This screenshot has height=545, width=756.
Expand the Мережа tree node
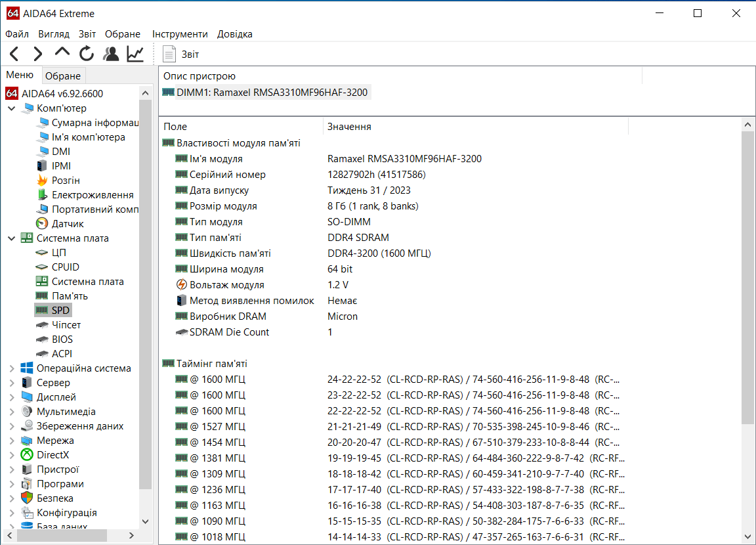point(12,441)
